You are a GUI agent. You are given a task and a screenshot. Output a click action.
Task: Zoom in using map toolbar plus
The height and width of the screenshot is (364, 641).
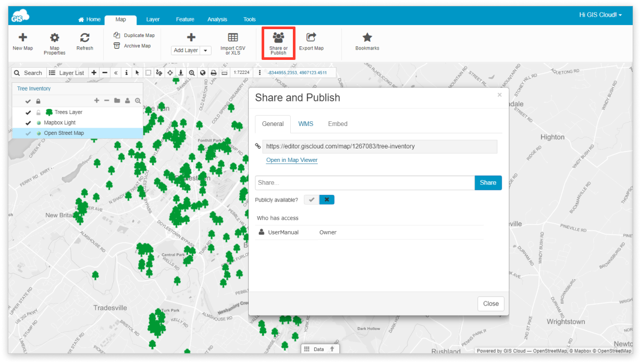tap(94, 73)
